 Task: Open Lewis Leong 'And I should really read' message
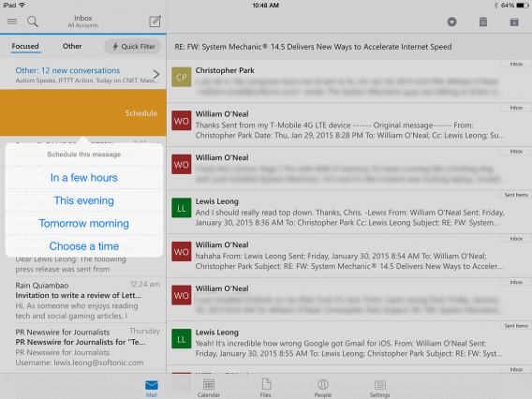349,212
